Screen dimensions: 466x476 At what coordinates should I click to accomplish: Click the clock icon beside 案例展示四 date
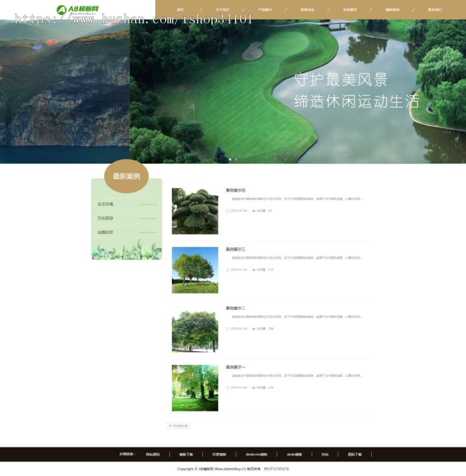(228, 211)
